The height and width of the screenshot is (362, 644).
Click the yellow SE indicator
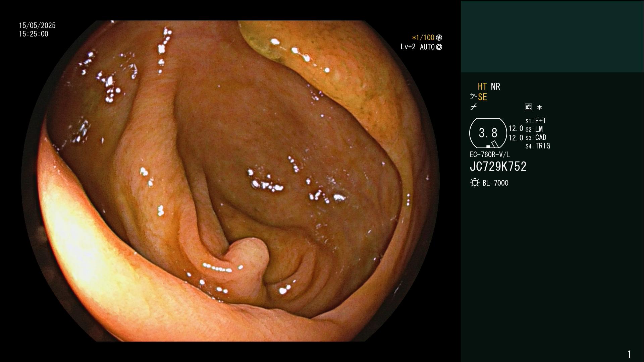click(x=482, y=97)
